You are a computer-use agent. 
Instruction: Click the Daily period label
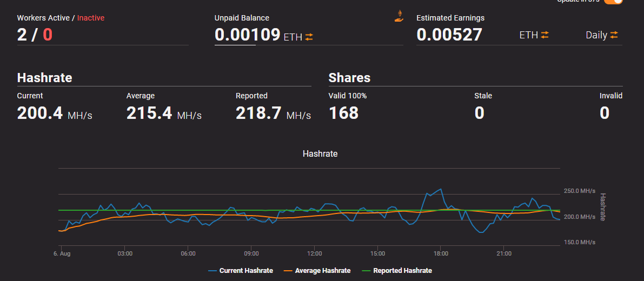[x=596, y=35]
